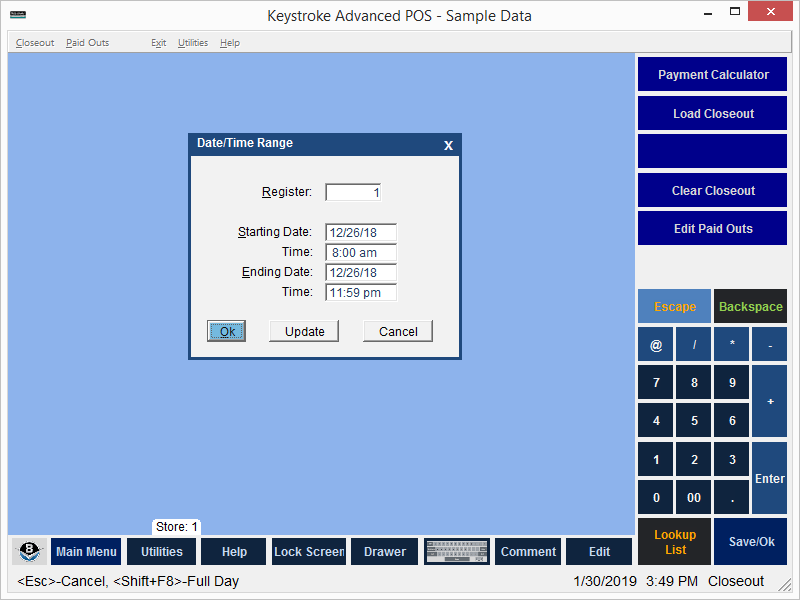Tap the decimal point keypad key

click(732, 497)
